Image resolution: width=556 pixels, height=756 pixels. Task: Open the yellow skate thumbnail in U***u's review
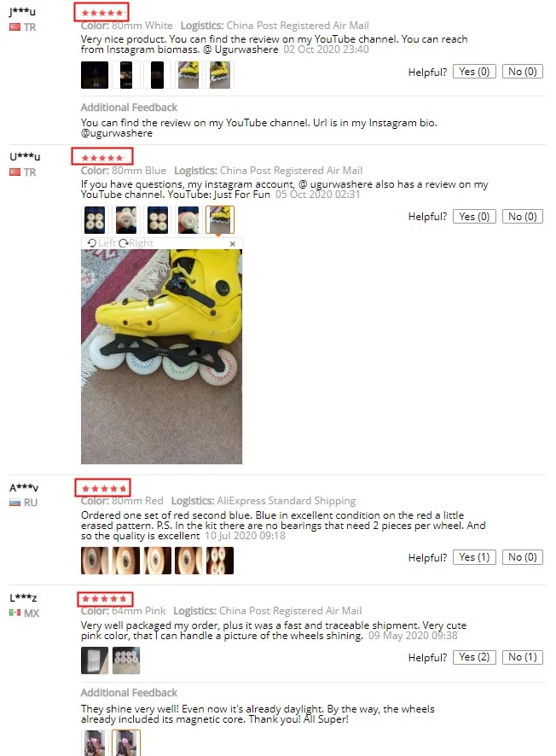[220, 220]
